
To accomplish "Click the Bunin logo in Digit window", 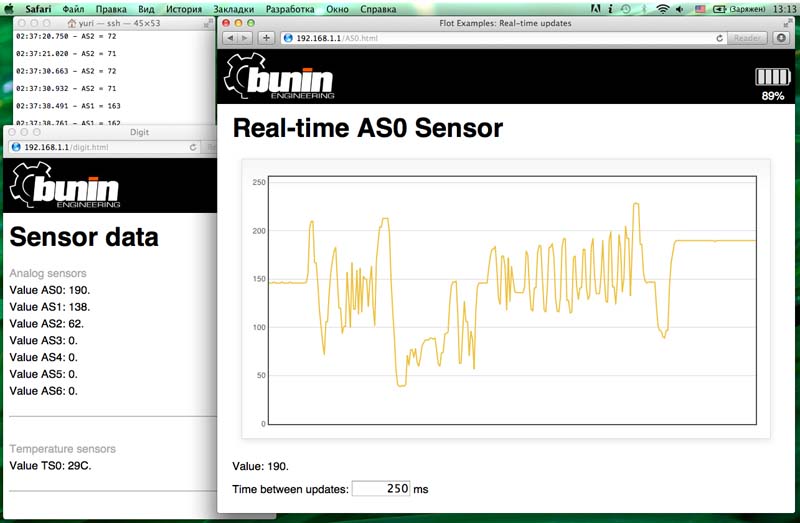I will (x=65, y=185).
